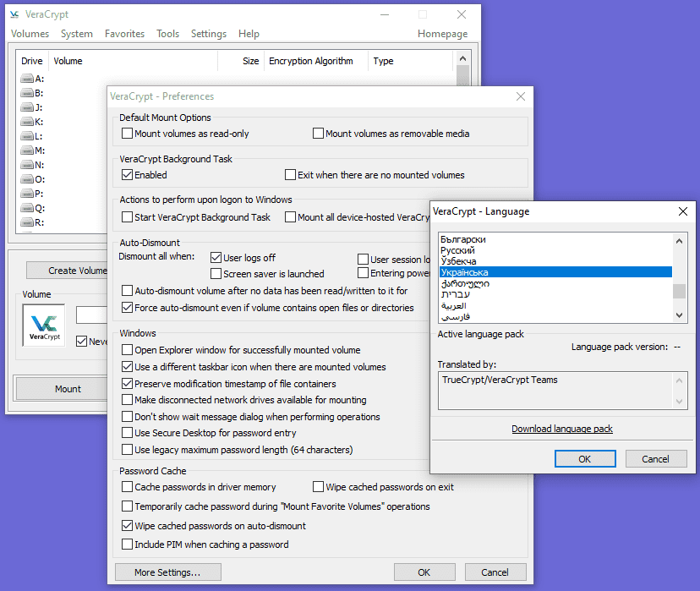Image resolution: width=700 pixels, height=591 pixels.
Task: Select Ўзбекча in language list
Action: [x=555, y=261]
